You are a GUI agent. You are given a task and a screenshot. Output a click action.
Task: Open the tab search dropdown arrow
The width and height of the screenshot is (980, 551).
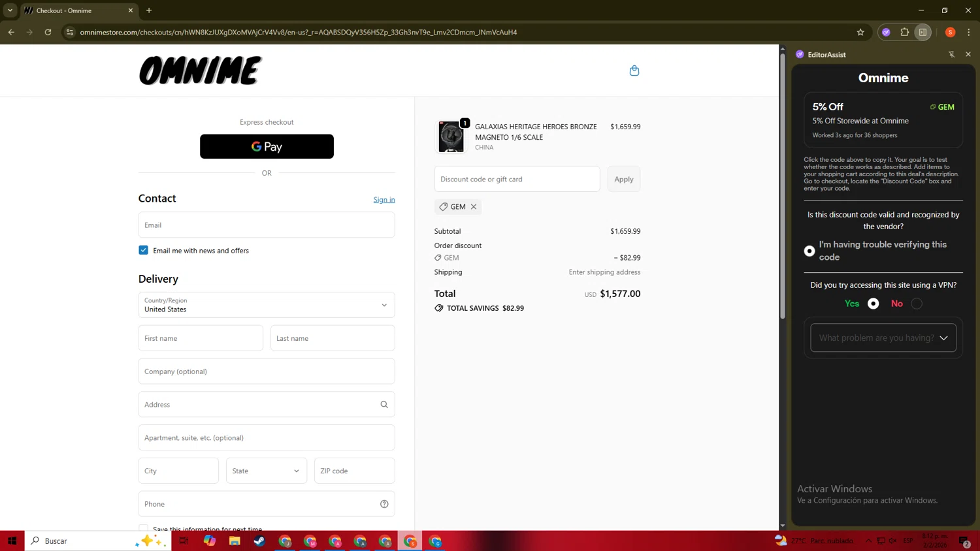pyautogui.click(x=10, y=10)
